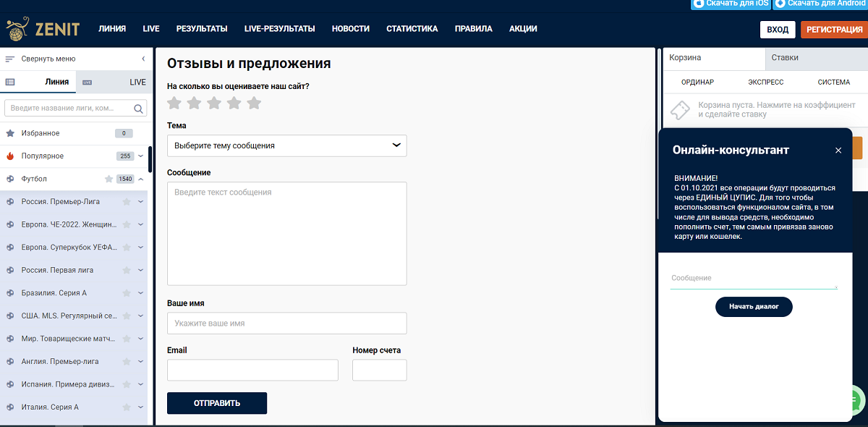
Task: Toggle favorite star for Бразилия. Серия А
Action: [127, 293]
